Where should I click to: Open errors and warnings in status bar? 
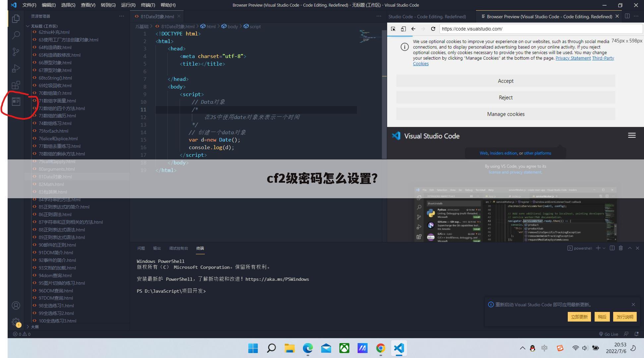tap(22, 334)
